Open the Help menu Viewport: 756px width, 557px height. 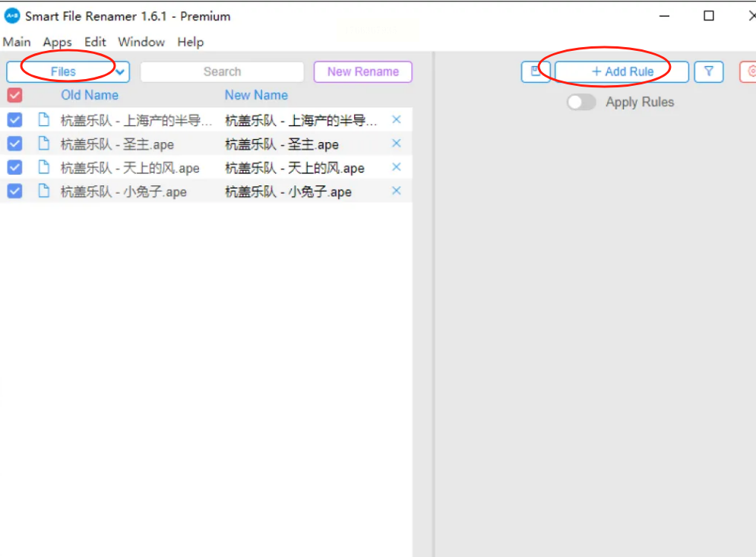pos(191,42)
